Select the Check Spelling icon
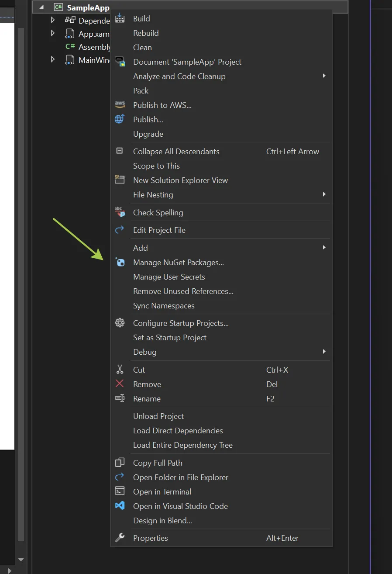This screenshot has height=574, width=392. [120, 212]
